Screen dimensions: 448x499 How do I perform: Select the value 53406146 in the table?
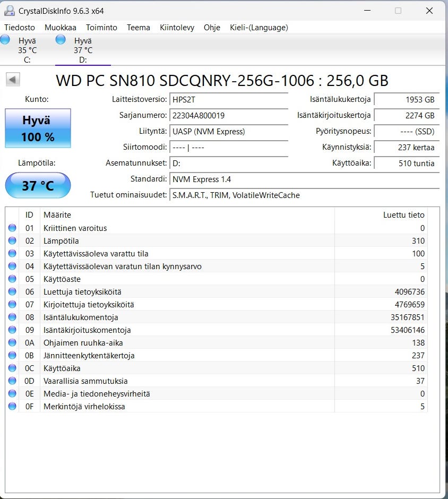[x=408, y=330]
